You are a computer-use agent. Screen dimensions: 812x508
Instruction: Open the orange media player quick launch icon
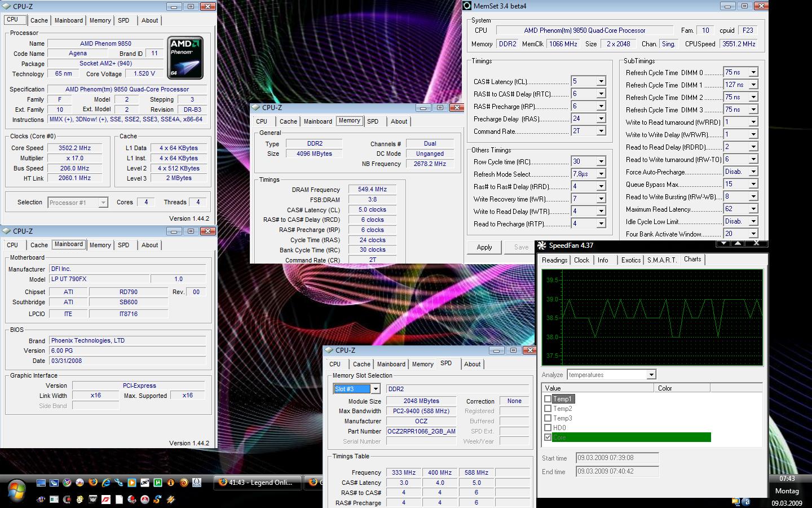[x=131, y=483]
